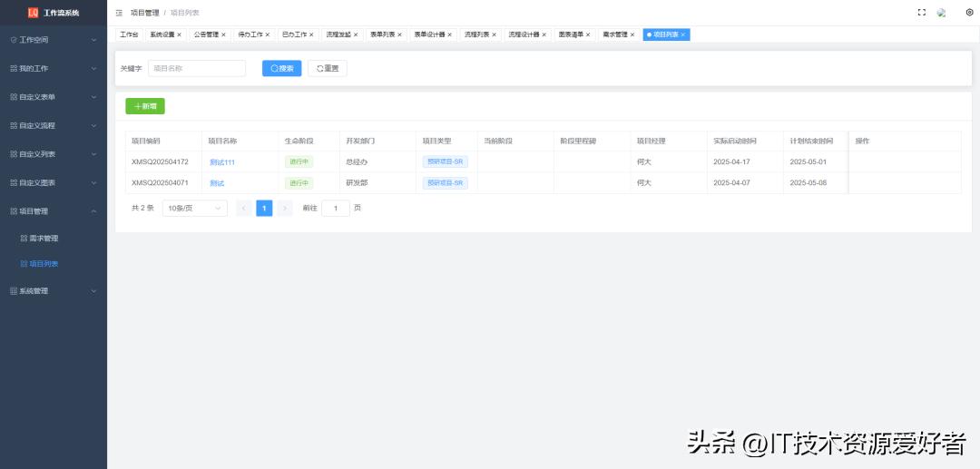Close the 需求管理 tab using its X icon
980x469 pixels.
coord(632,34)
